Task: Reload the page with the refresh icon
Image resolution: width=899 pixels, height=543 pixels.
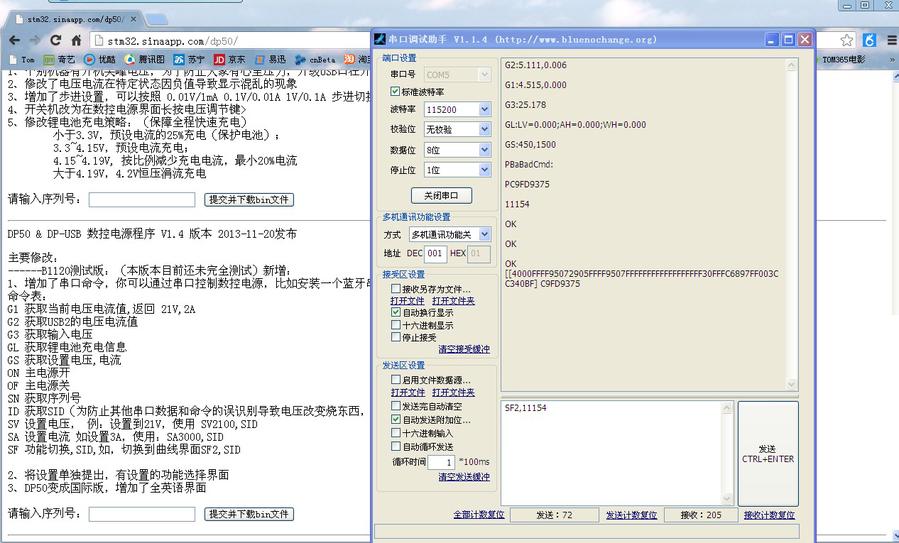Action: [56, 40]
